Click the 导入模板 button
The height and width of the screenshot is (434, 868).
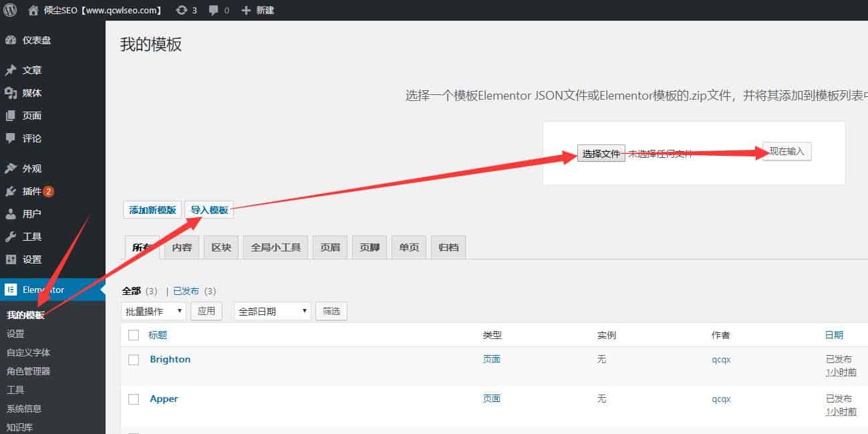point(209,210)
